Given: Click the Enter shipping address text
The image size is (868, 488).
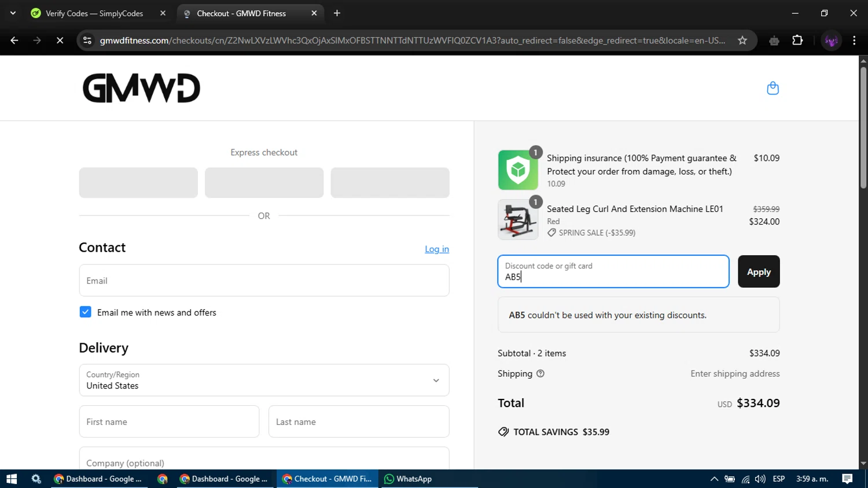Looking at the screenshot, I should click(x=735, y=373).
